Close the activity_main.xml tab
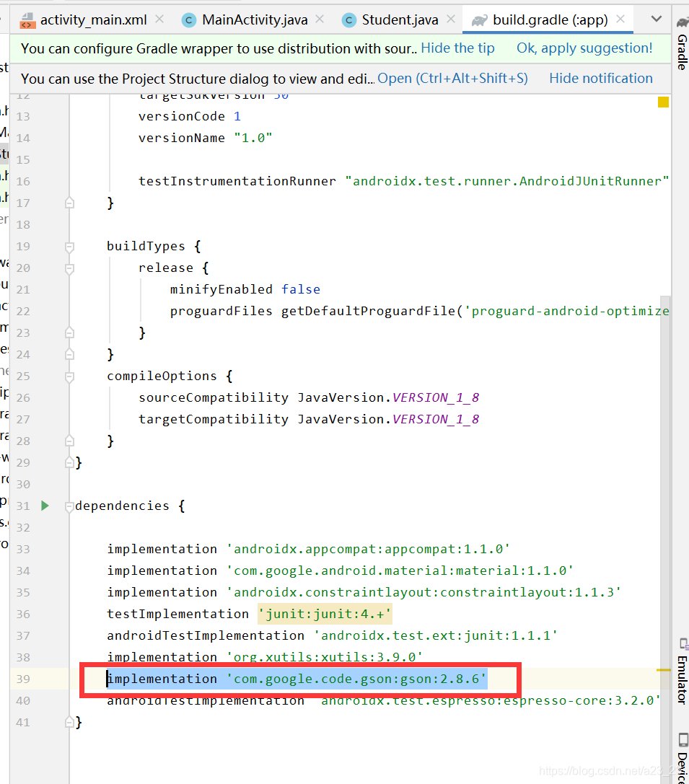The width and height of the screenshot is (689, 784). 159,19
